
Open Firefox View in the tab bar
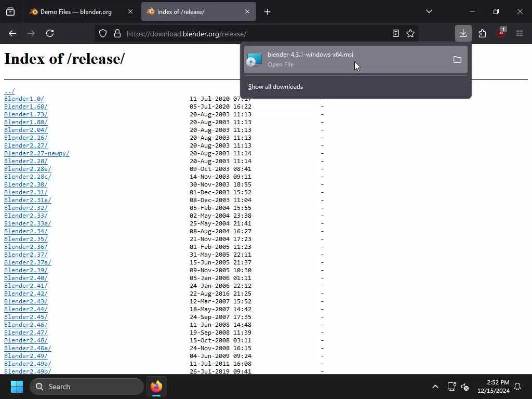coord(10,12)
